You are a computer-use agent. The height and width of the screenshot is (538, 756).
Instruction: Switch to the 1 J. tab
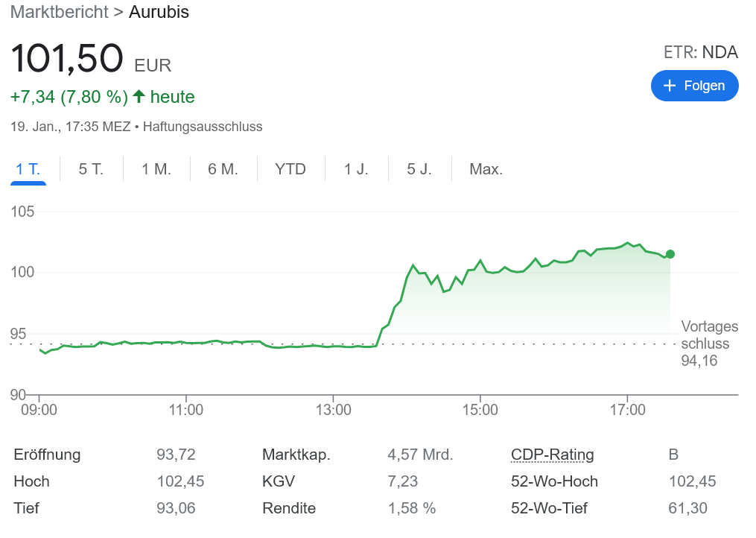(x=356, y=169)
